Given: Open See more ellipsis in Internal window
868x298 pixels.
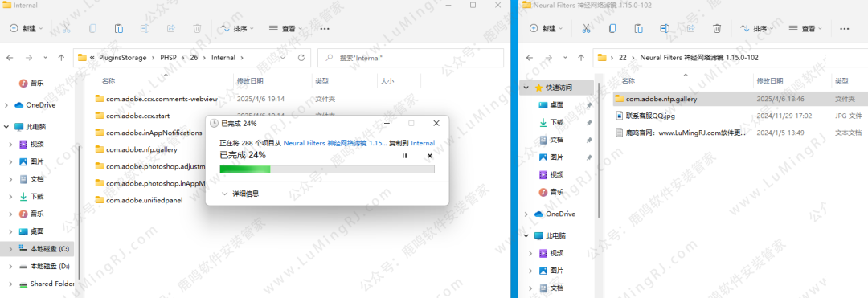Looking at the screenshot, I should point(325,28).
